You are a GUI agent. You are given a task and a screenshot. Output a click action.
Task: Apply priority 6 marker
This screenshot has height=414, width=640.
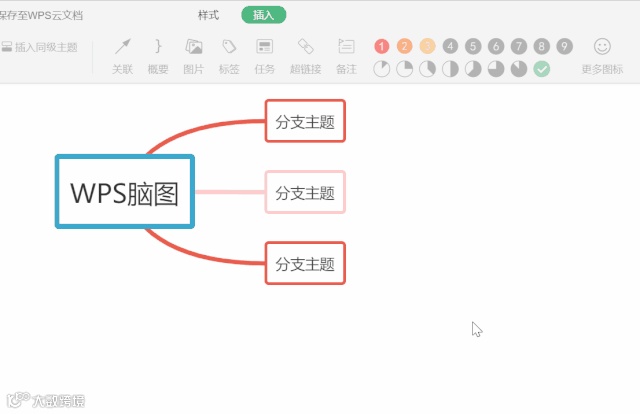point(496,46)
